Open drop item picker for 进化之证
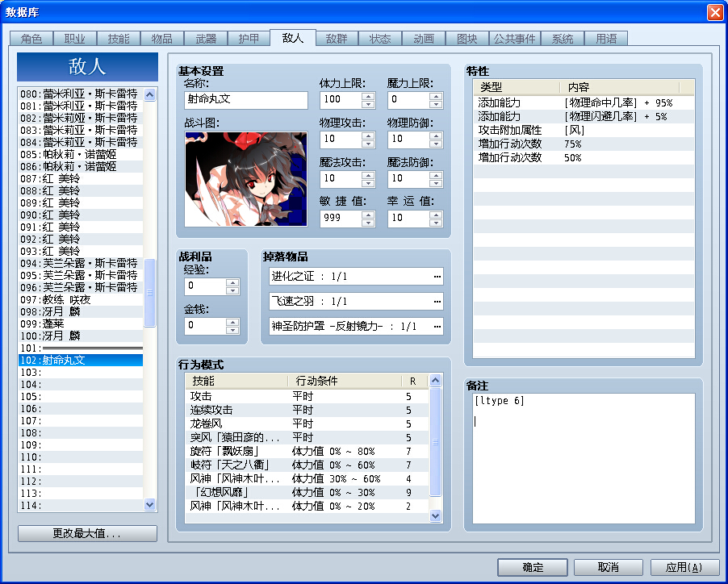Image resolution: width=728 pixels, height=584 pixels. [437, 277]
